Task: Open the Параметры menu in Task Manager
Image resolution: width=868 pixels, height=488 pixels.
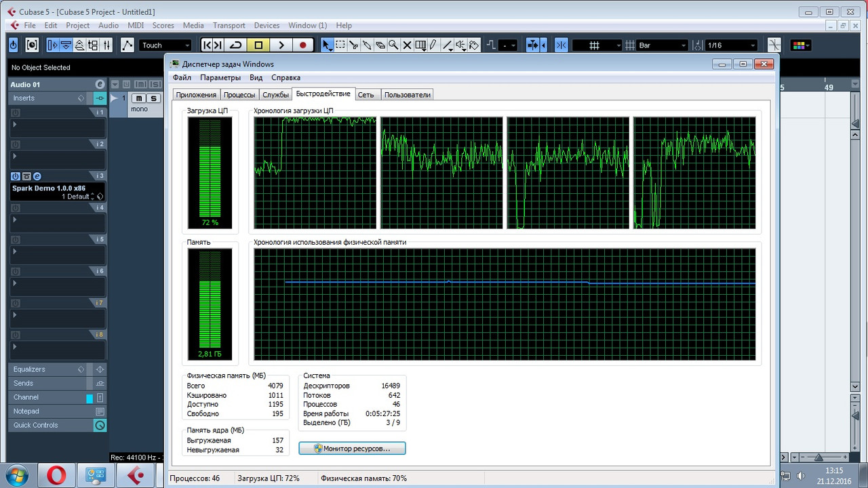Action: tap(220, 77)
